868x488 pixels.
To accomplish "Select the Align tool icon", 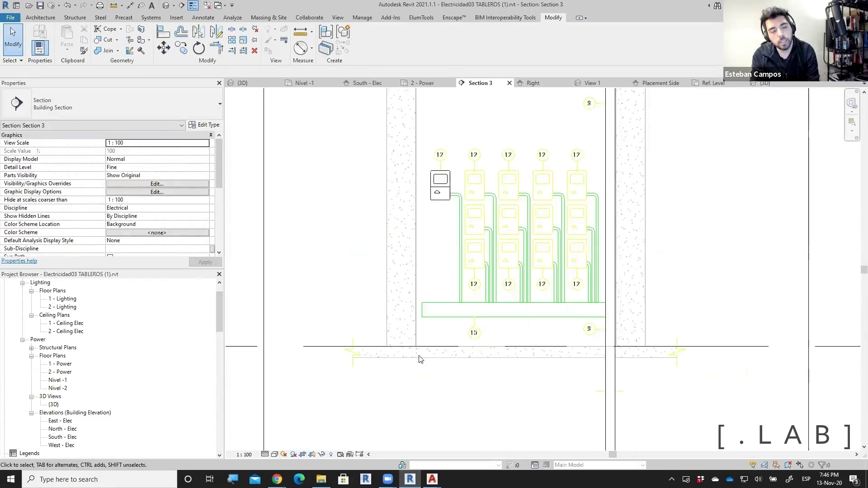I will [x=163, y=32].
